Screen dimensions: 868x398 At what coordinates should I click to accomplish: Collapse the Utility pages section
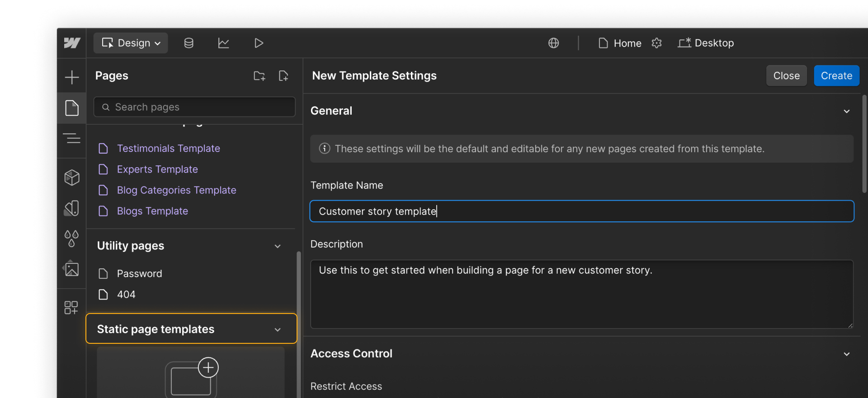pos(278,246)
